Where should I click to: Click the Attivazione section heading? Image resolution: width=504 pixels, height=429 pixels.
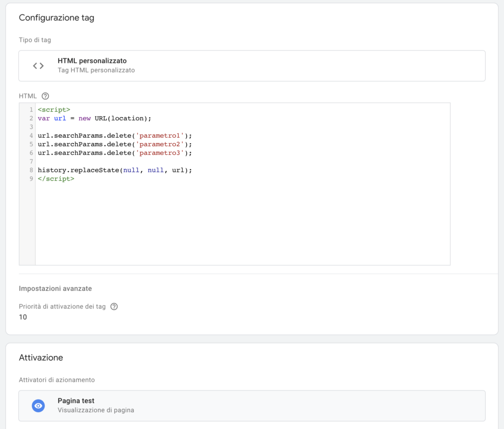point(41,358)
